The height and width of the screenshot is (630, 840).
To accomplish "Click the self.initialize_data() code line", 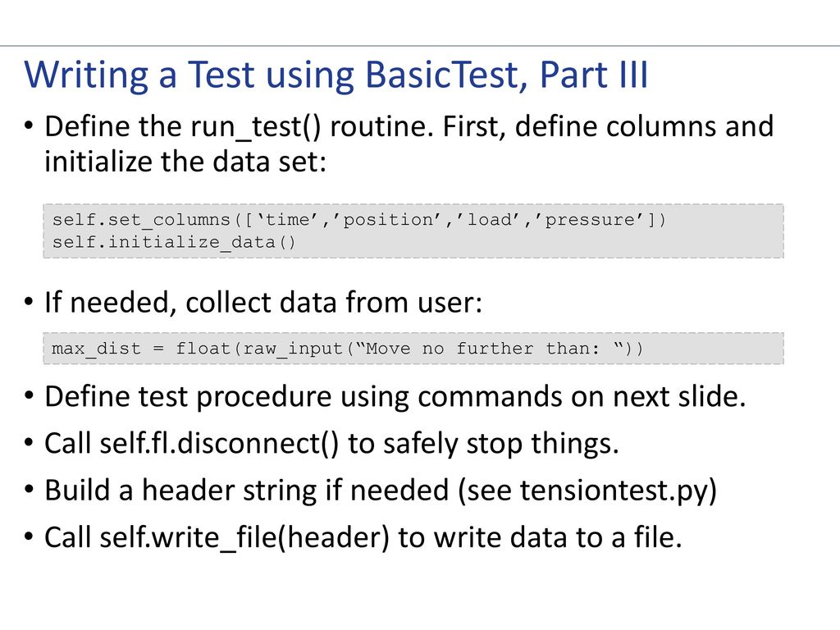I will pyautogui.click(x=174, y=242).
